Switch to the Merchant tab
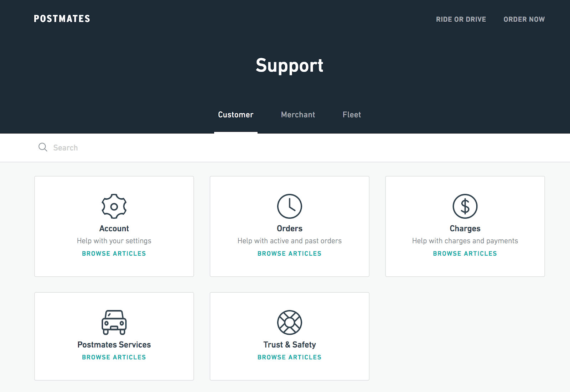The height and width of the screenshot is (392, 570). point(298,115)
